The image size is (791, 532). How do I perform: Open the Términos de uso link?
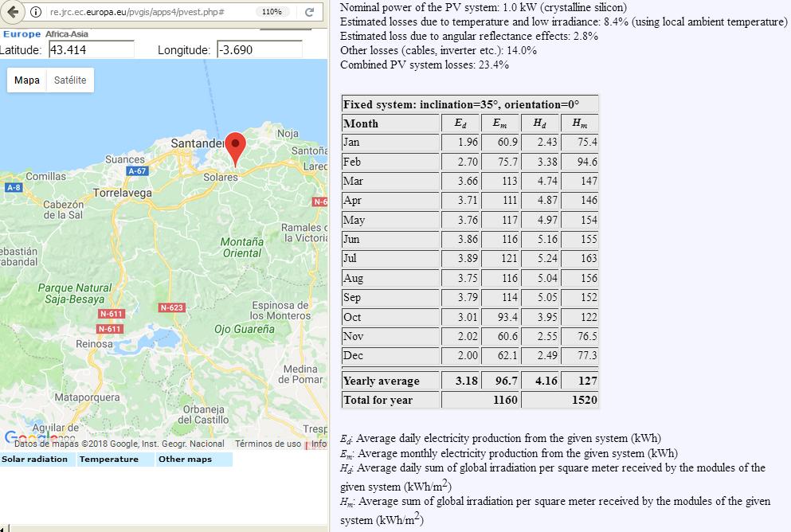(x=268, y=444)
